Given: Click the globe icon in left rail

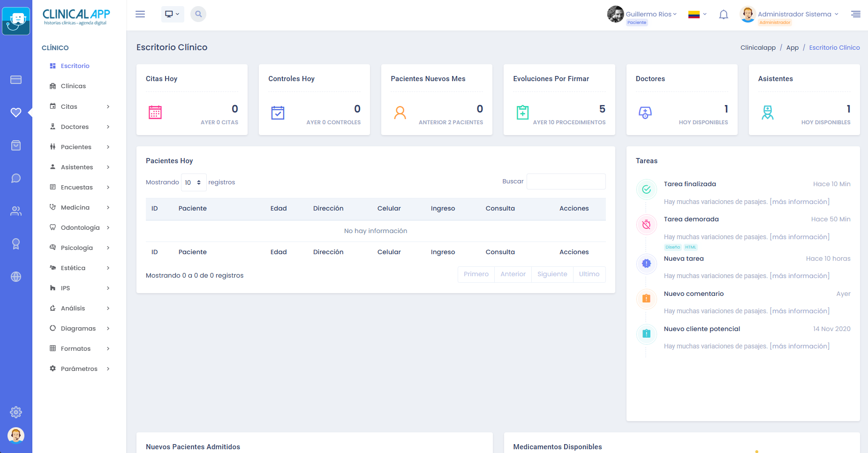Looking at the screenshot, I should [16, 277].
